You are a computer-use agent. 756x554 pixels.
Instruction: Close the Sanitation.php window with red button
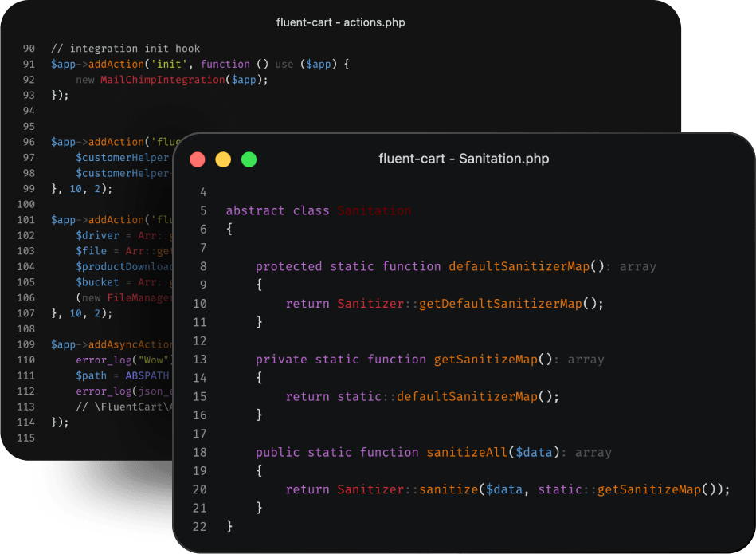click(198, 159)
